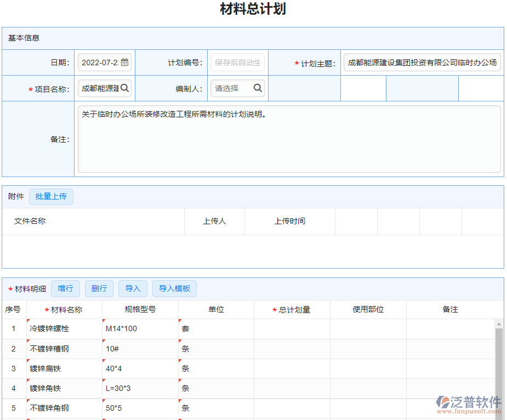Click the 导入模板 button

(174, 288)
